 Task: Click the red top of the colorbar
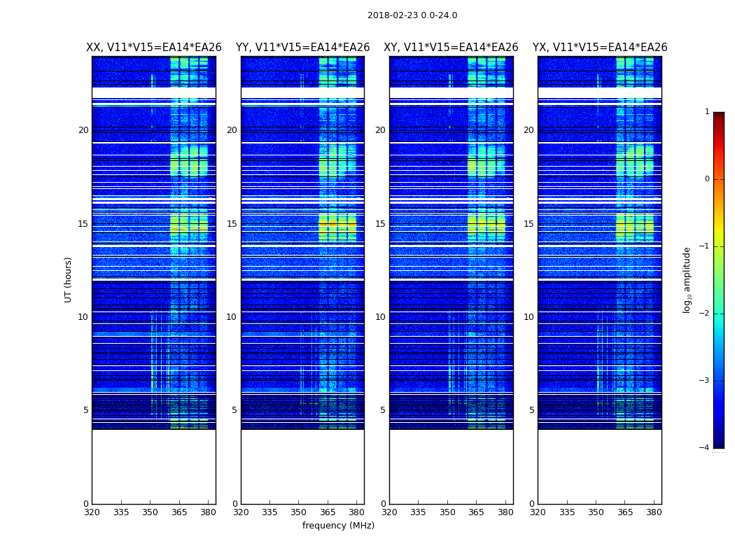click(x=719, y=118)
